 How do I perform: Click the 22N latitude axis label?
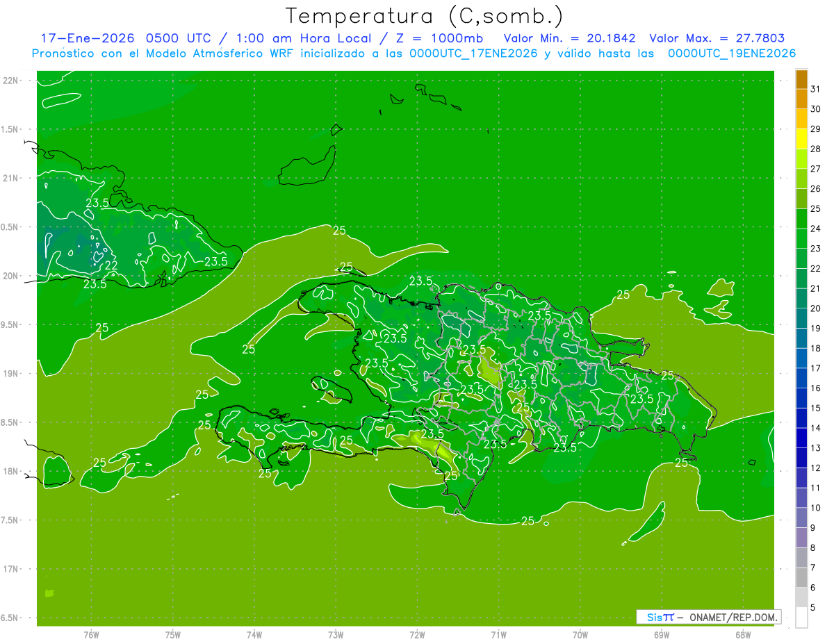(11, 80)
